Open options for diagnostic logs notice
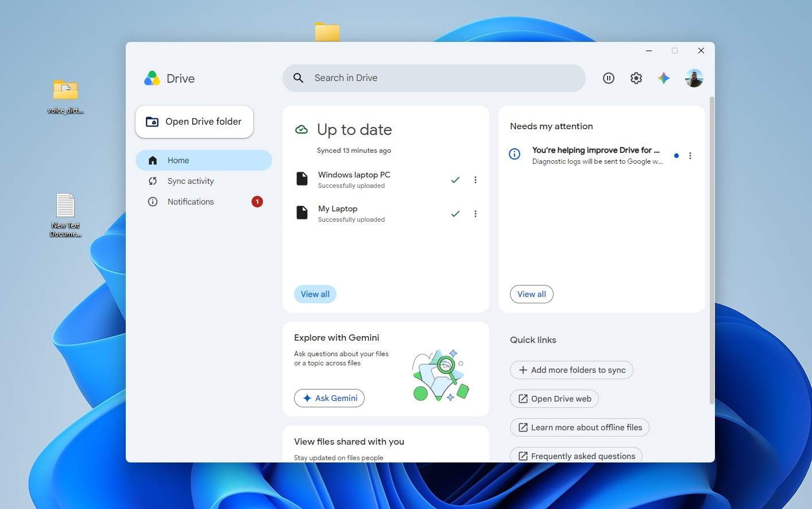 [690, 156]
